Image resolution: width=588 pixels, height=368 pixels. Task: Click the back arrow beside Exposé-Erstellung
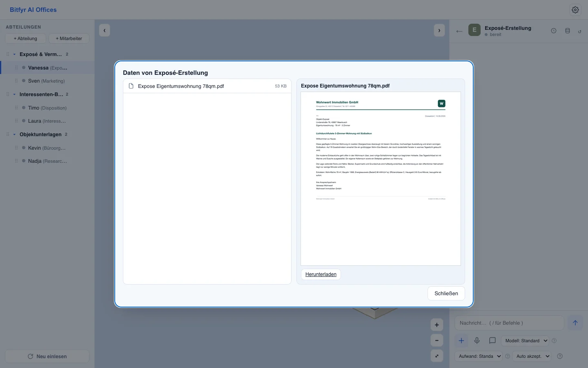point(459,31)
